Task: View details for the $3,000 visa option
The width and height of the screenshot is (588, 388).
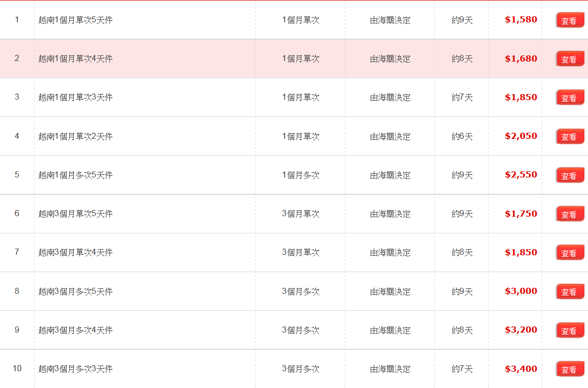Action: click(x=570, y=291)
